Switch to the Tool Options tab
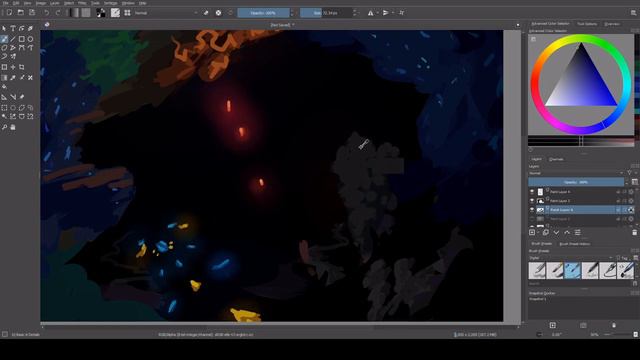The image size is (640, 360). pyautogui.click(x=587, y=24)
